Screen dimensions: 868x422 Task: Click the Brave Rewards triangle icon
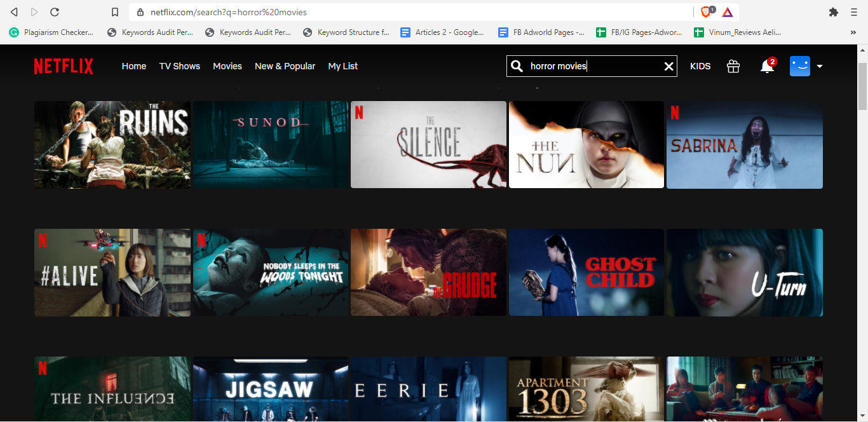pos(728,12)
